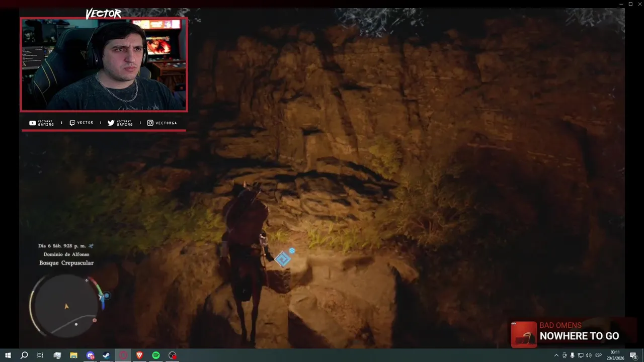Click the Twitch icon in the social bar

click(x=72, y=123)
